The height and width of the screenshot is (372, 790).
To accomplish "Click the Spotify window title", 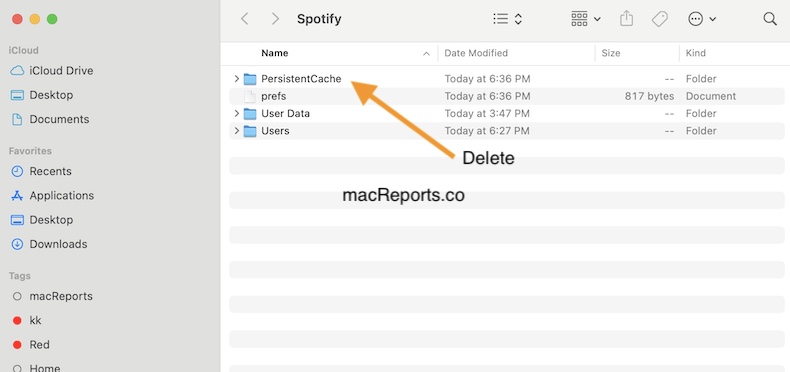I will tap(319, 19).
